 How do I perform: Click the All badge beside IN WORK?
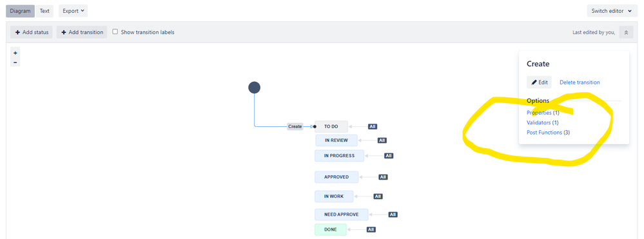tap(378, 196)
